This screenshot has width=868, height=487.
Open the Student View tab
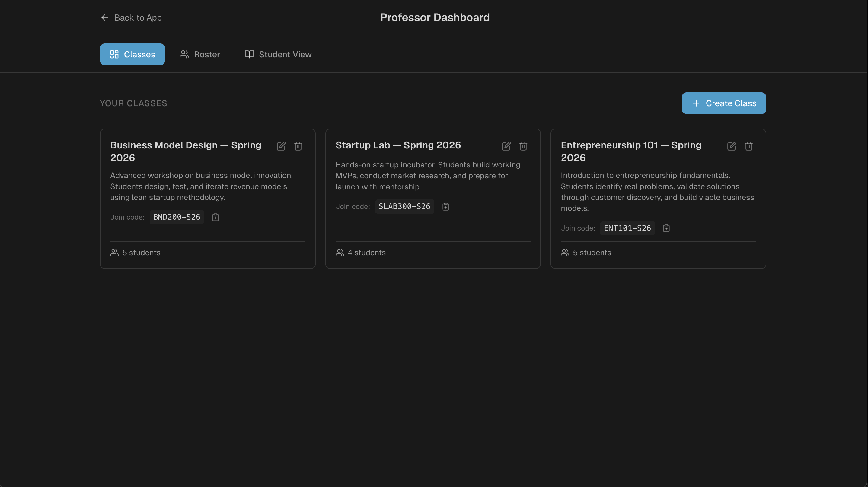click(x=278, y=54)
